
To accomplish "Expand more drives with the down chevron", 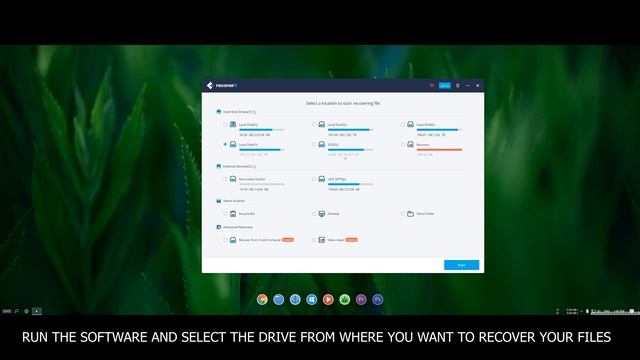I will pos(345,159).
